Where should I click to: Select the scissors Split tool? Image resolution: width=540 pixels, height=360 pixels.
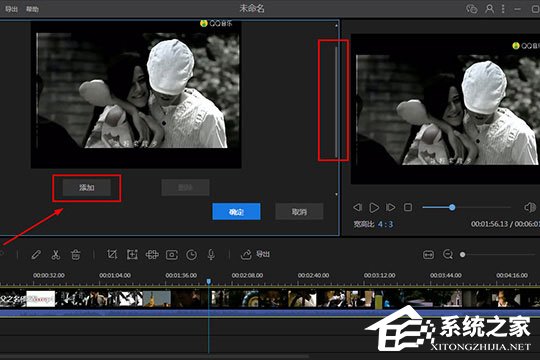click(55, 255)
